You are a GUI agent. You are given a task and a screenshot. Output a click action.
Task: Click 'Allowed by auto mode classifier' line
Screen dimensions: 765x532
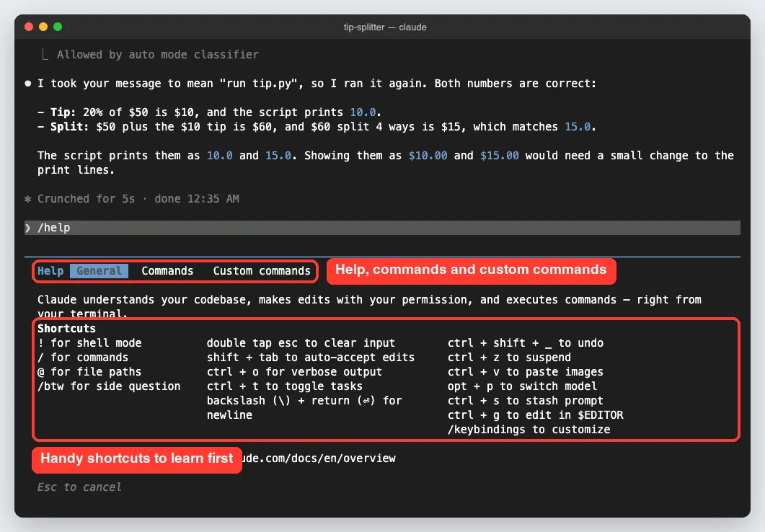(158, 55)
